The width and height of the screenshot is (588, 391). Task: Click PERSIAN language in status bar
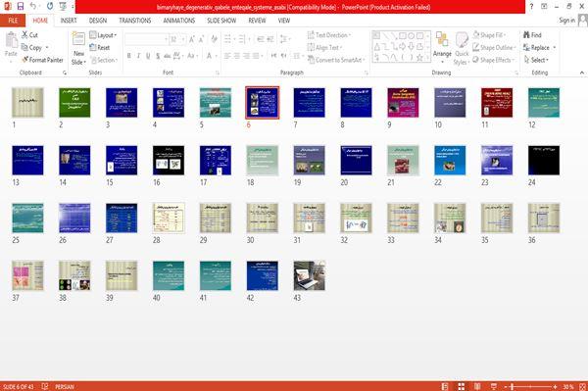pos(65,386)
